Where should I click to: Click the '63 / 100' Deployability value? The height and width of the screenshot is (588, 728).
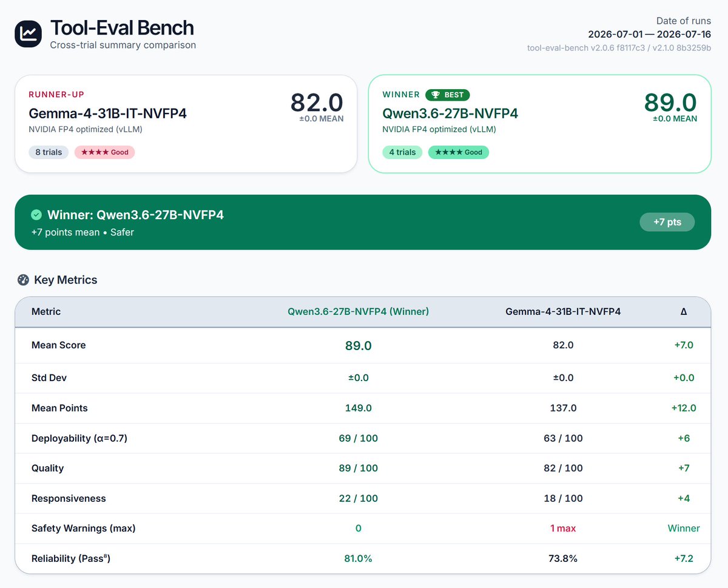click(x=563, y=438)
